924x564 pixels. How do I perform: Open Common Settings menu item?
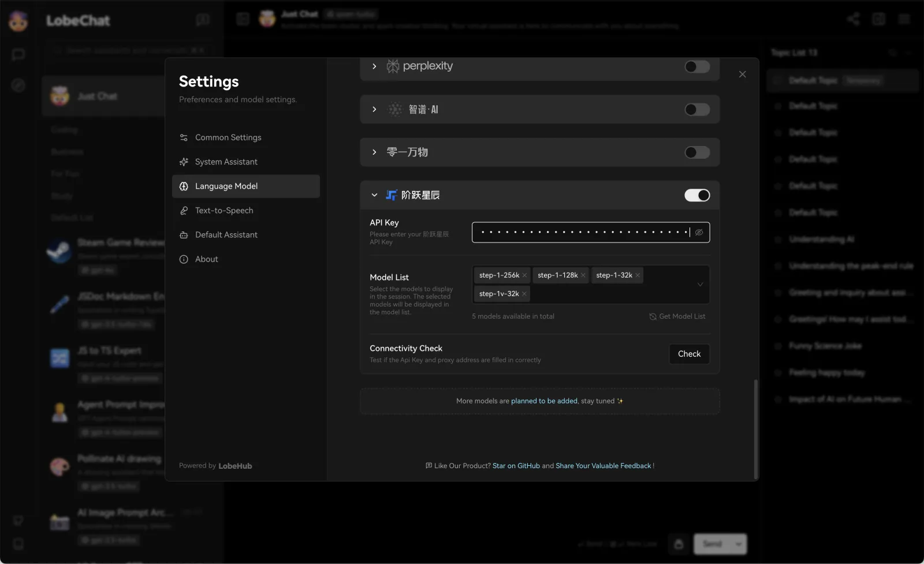coord(228,137)
